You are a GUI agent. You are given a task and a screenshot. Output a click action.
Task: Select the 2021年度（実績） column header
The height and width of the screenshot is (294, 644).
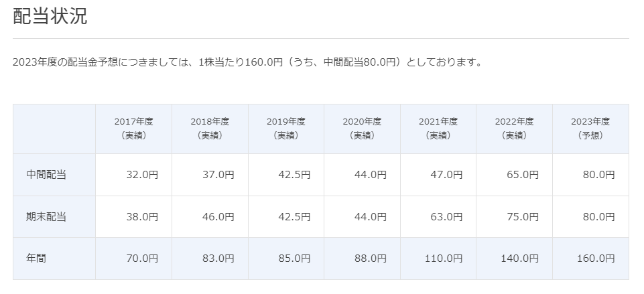tap(438, 128)
